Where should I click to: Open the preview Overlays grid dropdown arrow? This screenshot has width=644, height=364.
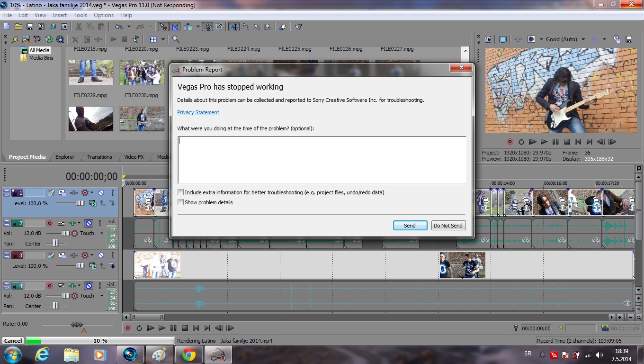click(604, 39)
